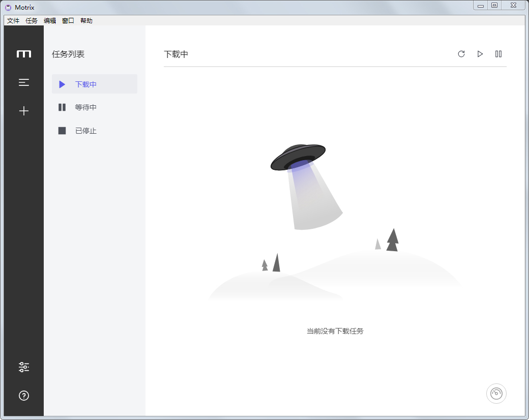Open the 任务 menu
Viewport: 529px width, 420px height.
pos(32,21)
